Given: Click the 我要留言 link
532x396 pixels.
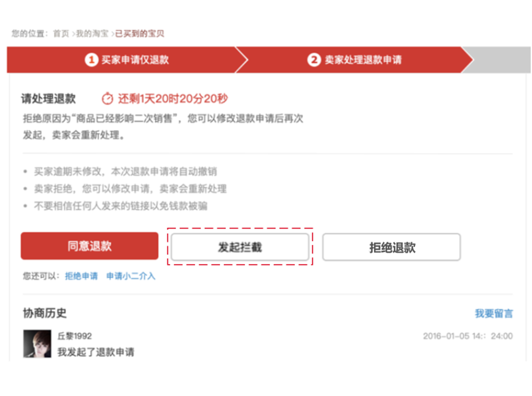Looking at the screenshot, I should point(494,313).
